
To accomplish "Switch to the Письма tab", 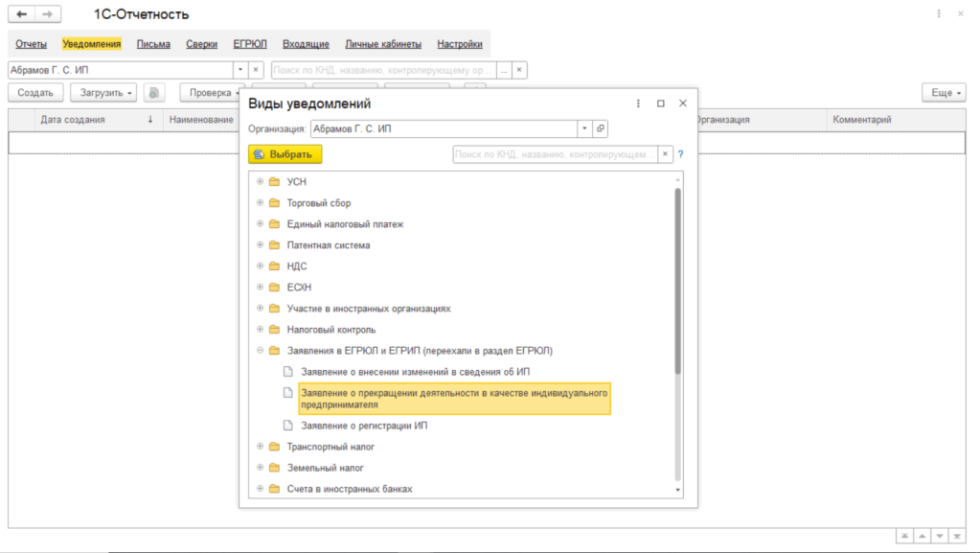I will (x=153, y=44).
